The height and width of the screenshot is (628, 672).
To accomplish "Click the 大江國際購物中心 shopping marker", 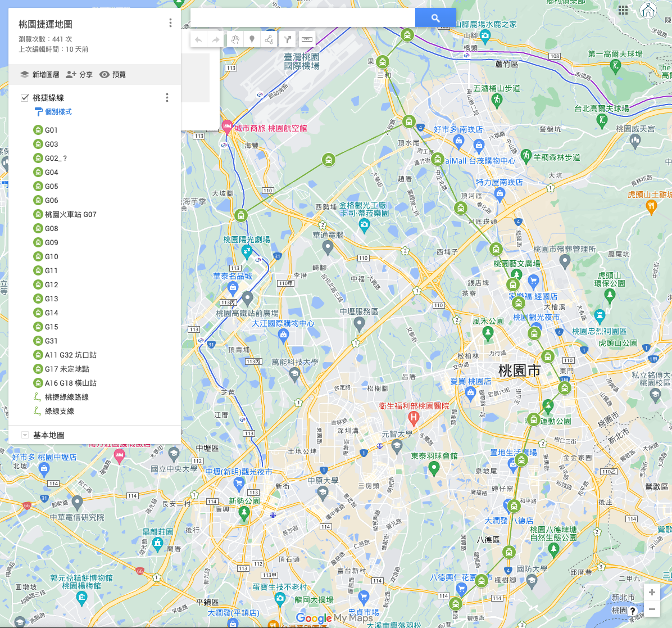I will click(x=283, y=335).
